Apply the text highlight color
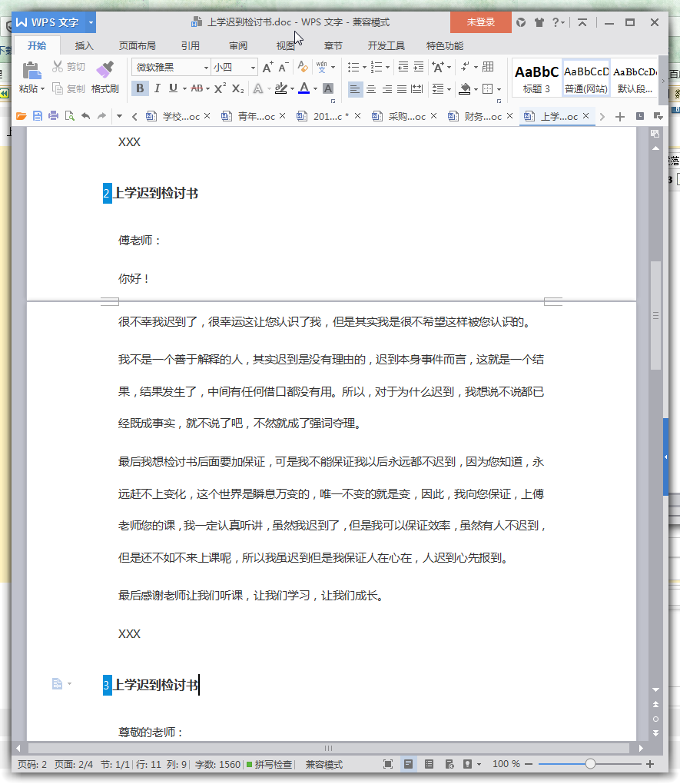 tap(281, 88)
